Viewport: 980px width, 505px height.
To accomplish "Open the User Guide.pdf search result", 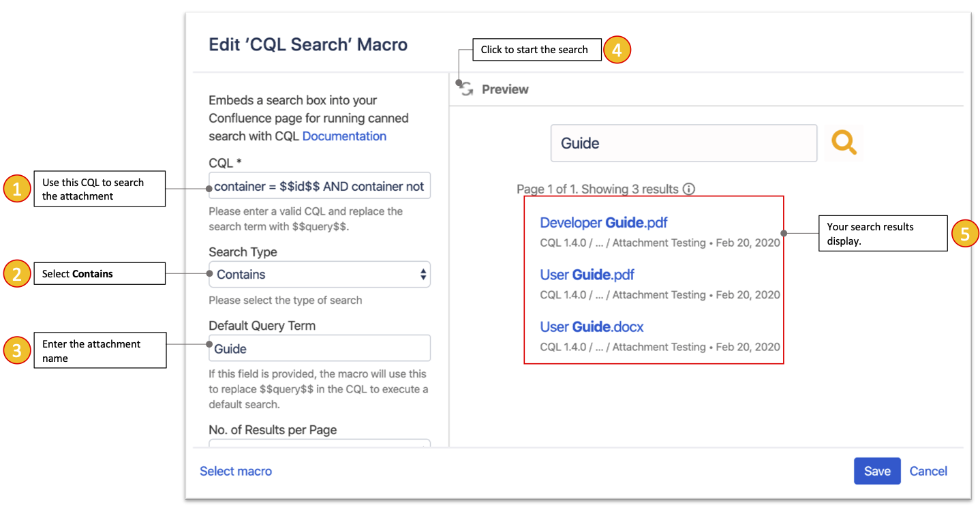I will (587, 275).
